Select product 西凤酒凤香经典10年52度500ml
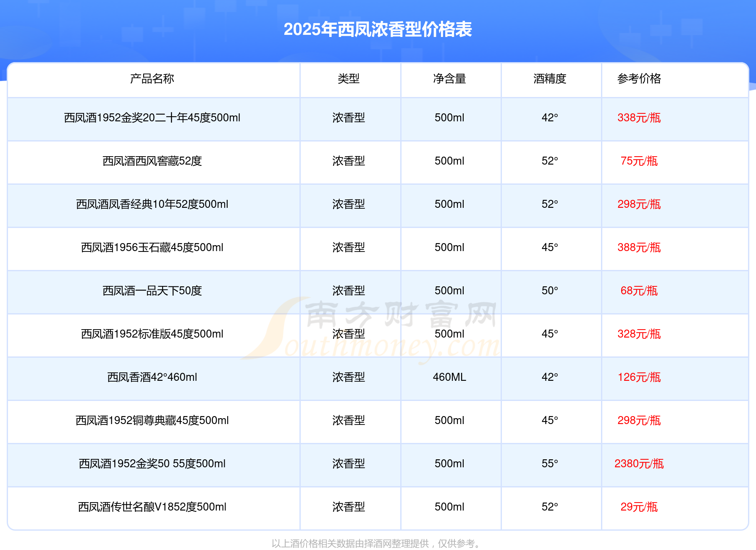The image size is (756, 550). [x=152, y=204]
